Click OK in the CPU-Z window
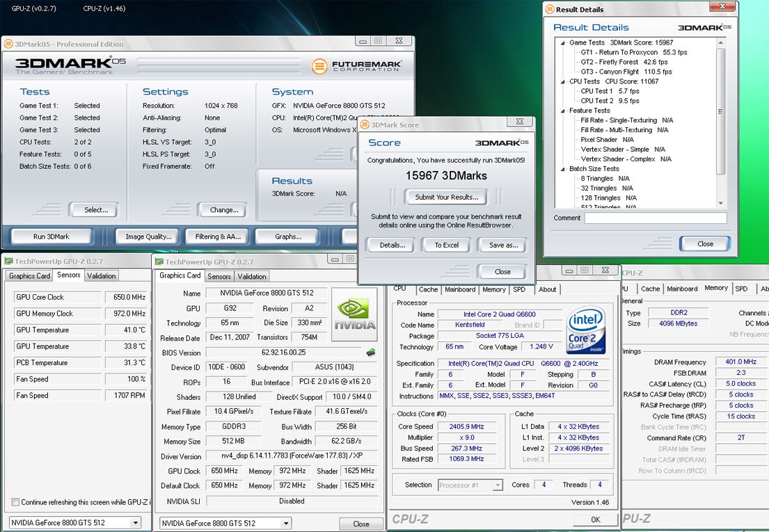This screenshot has width=769, height=532. tap(596, 519)
